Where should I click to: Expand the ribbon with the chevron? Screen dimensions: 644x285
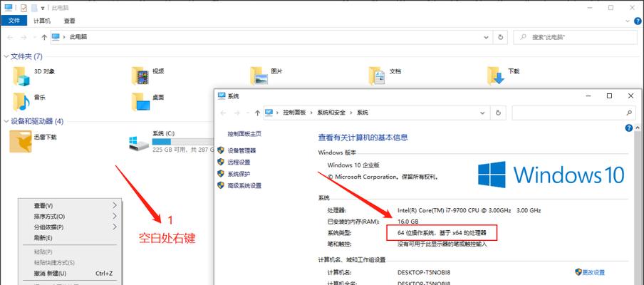628,21
